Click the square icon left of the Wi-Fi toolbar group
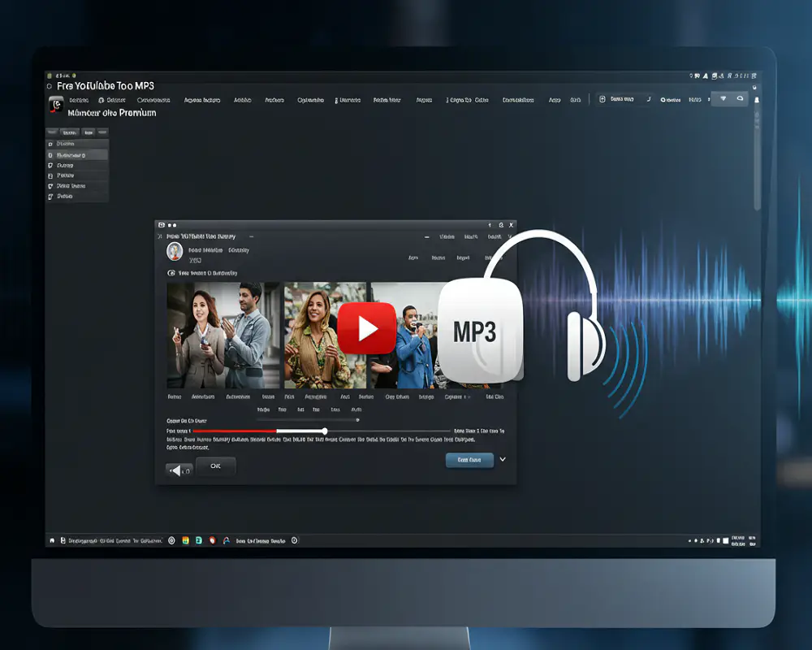This screenshot has width=812, height=650. (602, 99)
